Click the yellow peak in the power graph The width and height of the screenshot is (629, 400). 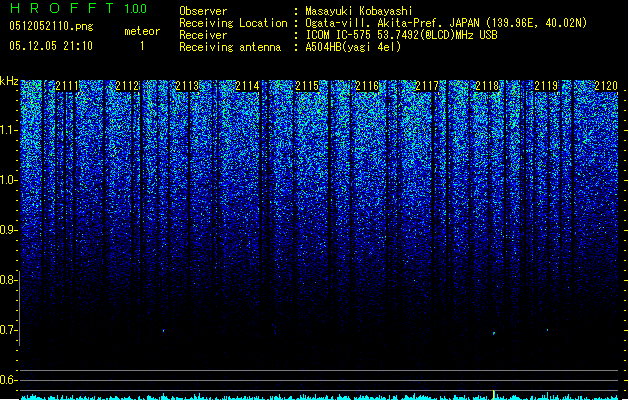(494, 394)
